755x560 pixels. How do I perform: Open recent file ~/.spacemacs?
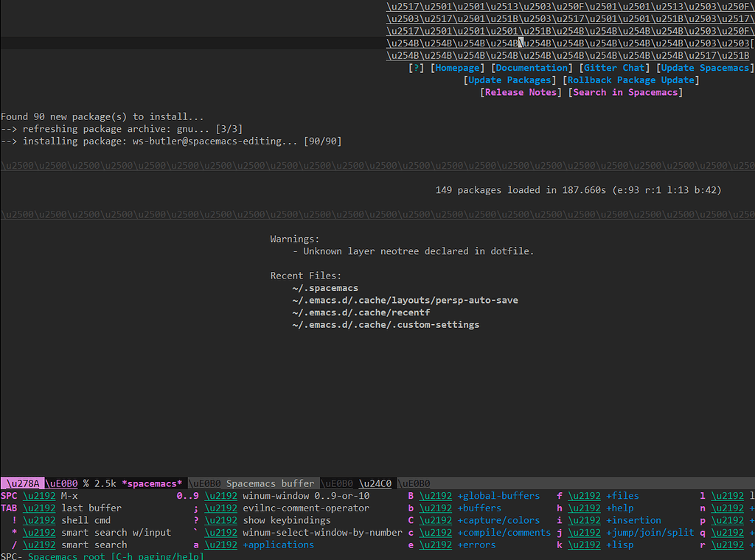tap(324, 287)
